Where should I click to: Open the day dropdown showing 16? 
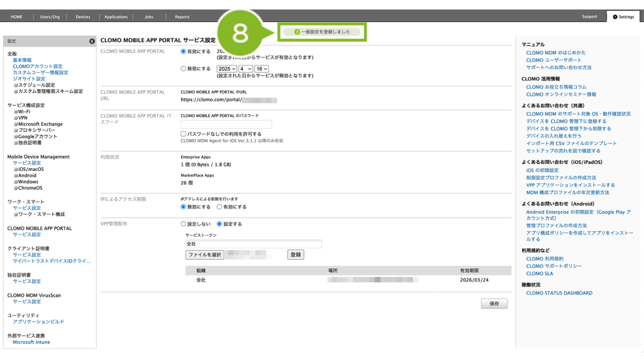click(262, 69)
